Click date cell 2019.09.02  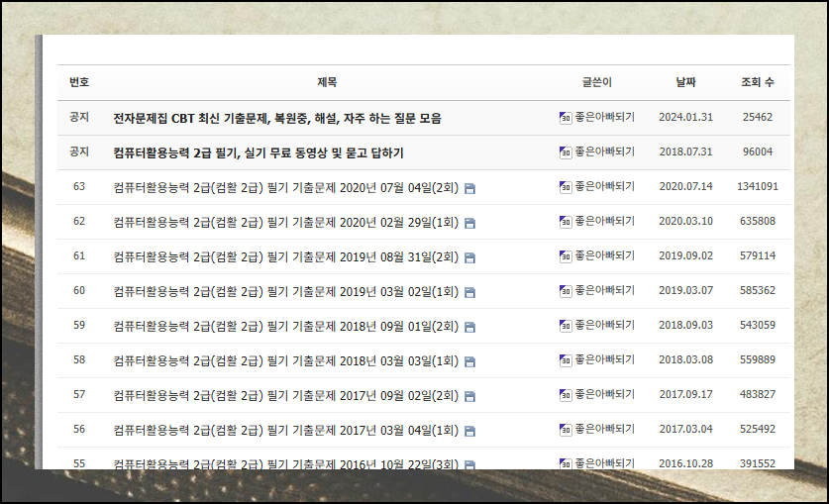(685, 255)
